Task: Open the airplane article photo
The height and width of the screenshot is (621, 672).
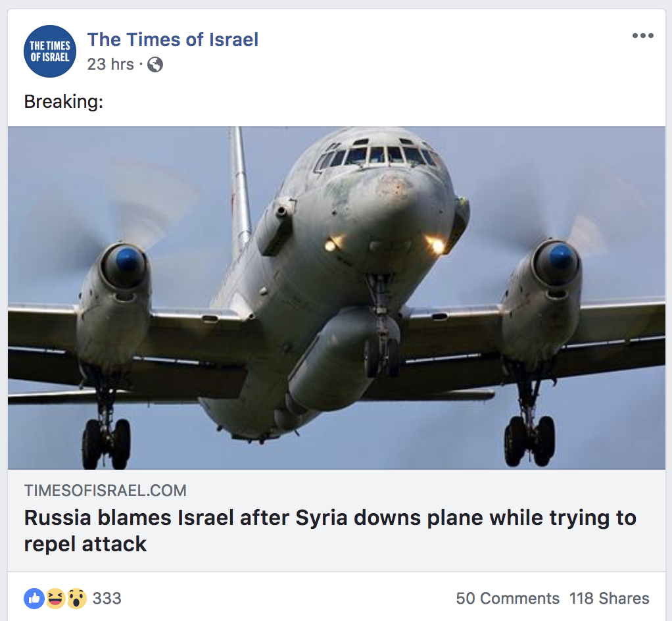Action: (x=336, y=297)
